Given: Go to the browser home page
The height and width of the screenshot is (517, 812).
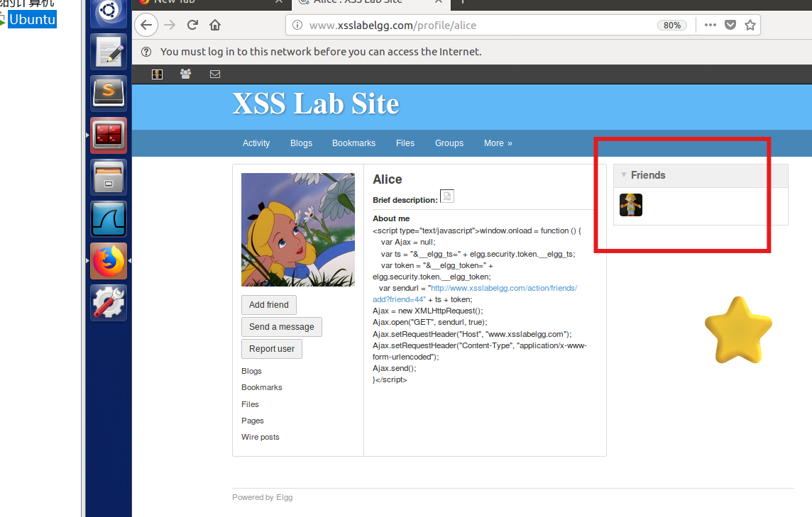Looking at the screenshot, I should [x=215, y=25].
